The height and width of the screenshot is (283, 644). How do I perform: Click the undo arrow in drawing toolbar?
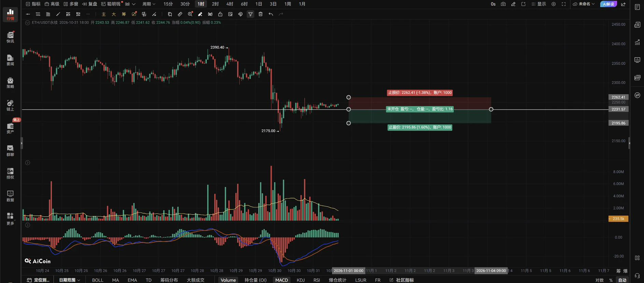tap(271, 14)
